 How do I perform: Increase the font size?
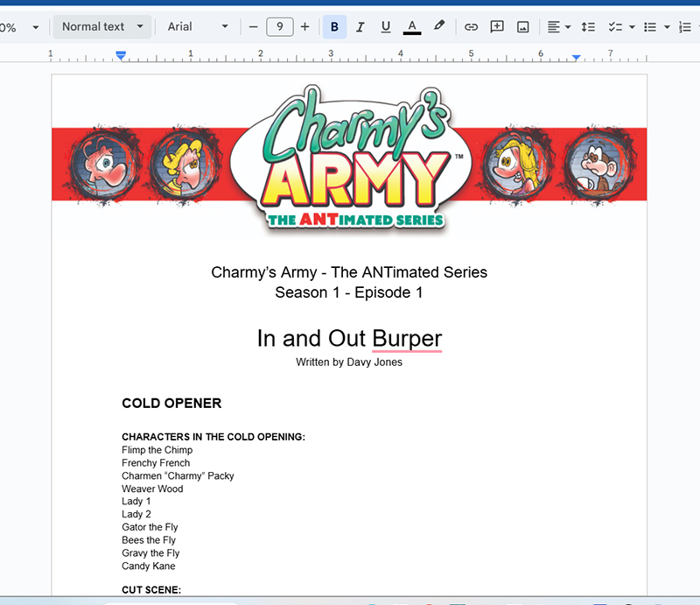point(304,27)
